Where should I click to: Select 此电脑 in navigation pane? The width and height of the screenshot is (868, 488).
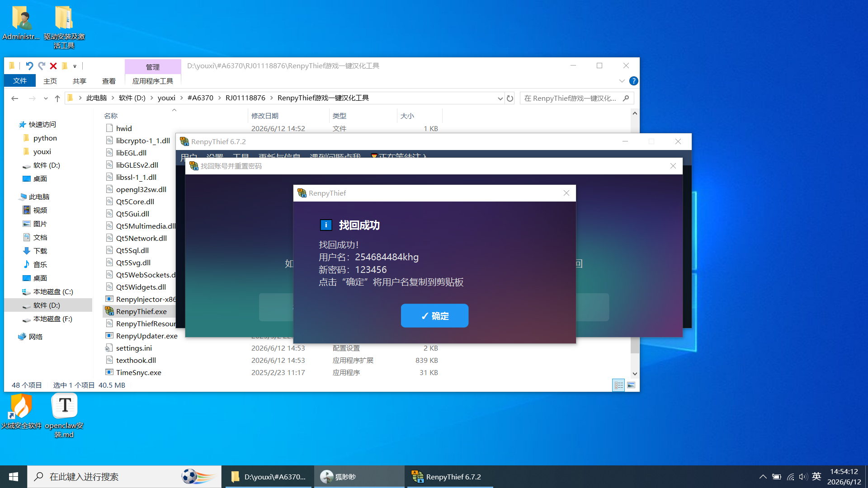[39, 197]
